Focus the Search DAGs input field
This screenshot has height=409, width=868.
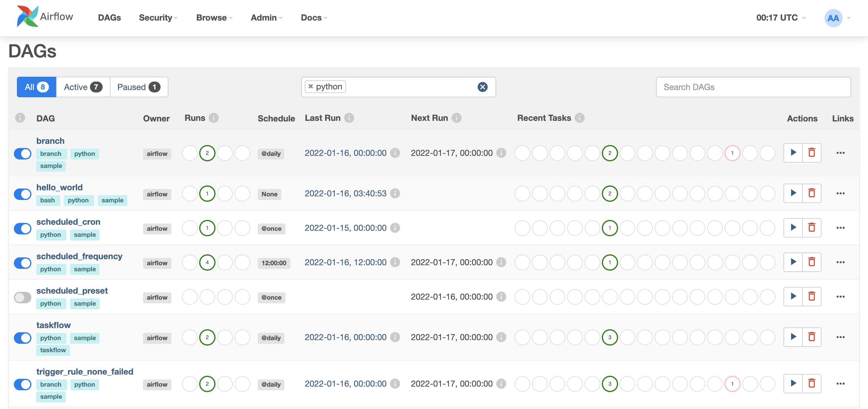[753, 87]
